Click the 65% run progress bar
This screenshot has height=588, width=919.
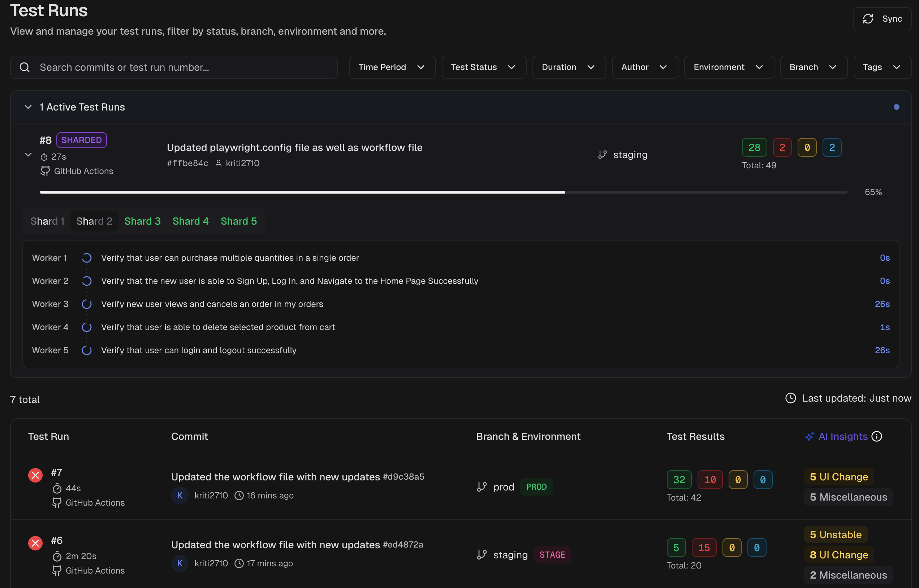443,192
